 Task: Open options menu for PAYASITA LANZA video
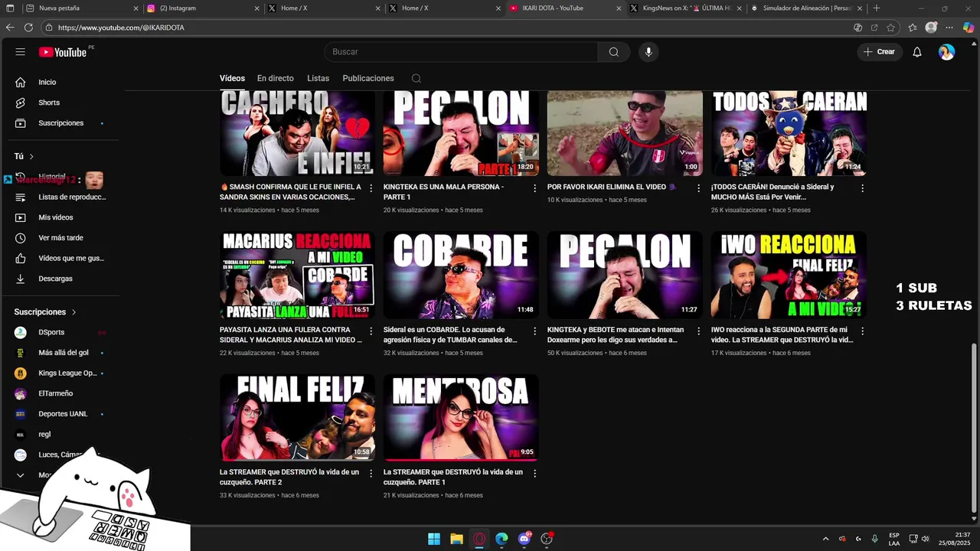[x=371, y=331]
